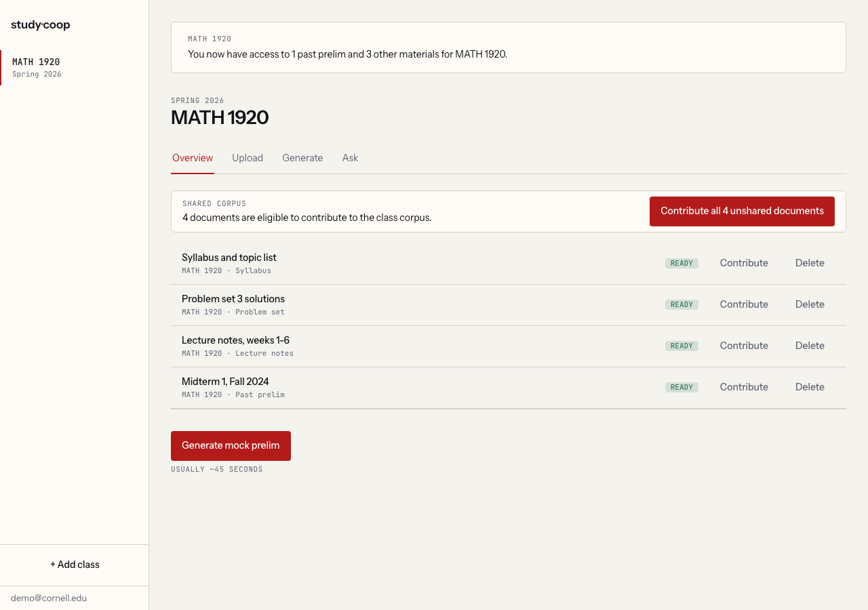Viewport: 868px width, 610px height.
Task: Click READY badge on Midterm 1 row
Action: 682,387
